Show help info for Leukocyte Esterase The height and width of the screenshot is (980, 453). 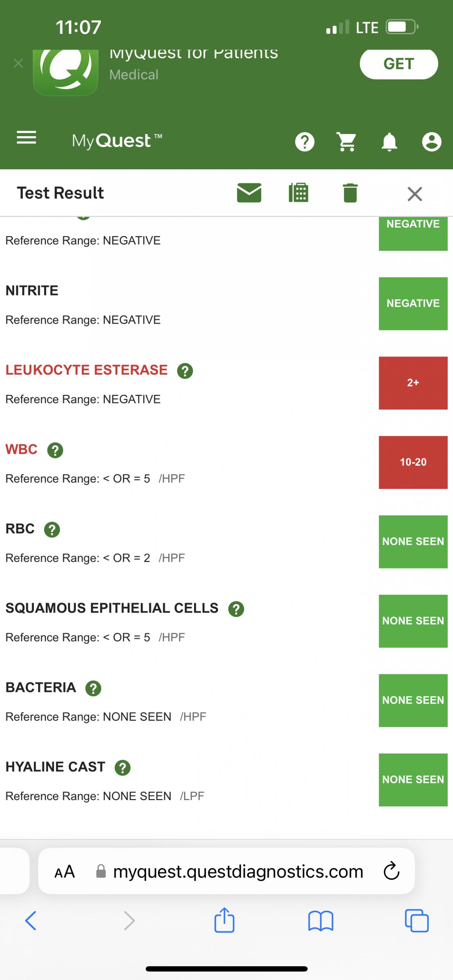tap(185, 371)
